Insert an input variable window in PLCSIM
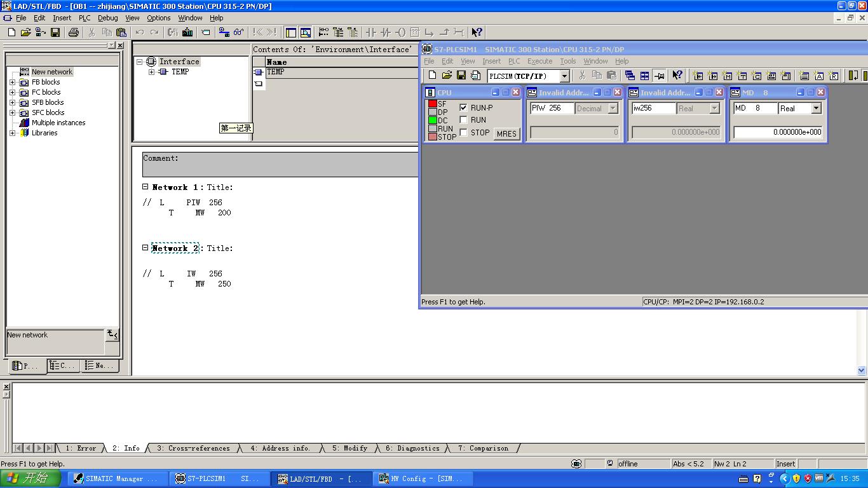Viewport: 868px width, 488px height. (x=698, y=76)
